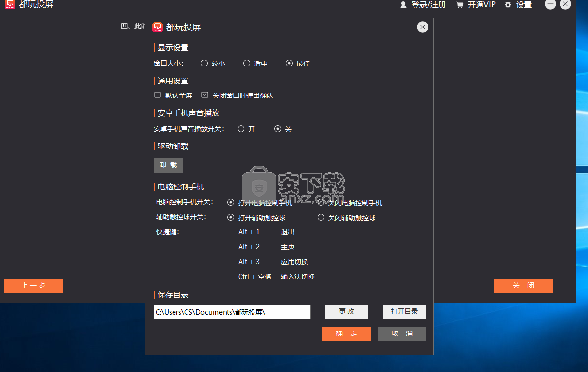Image resolution: width=588 pixels, height=372 pixels.
Task: Click the 卸载 driver uninstall button
Action: [168, 165]
